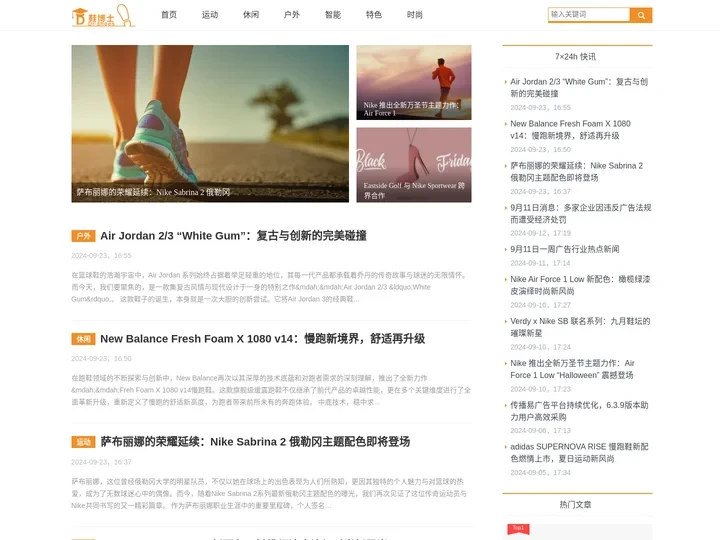Click the Sabrina 2 main article date 2024-09-23, 16:37
This screenshot has height=540, width=720.
pos(101,461)
